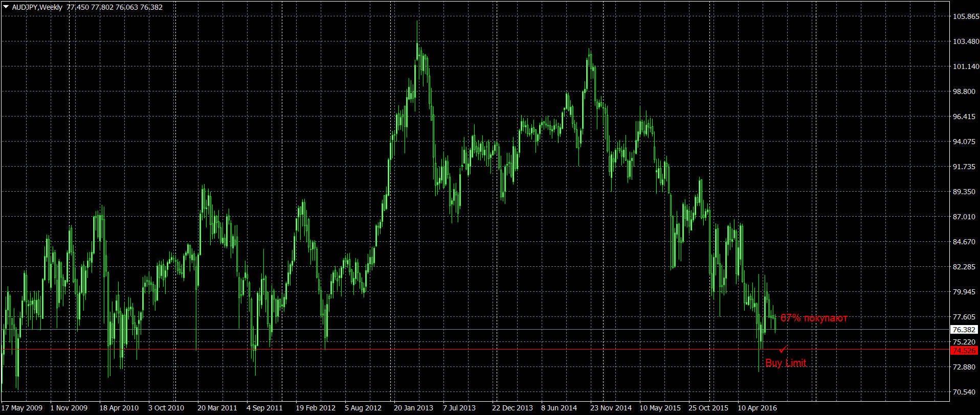The image size is (980, 415).
Task: Select the 17 May 2009 date label
Action: pos(22,408)
